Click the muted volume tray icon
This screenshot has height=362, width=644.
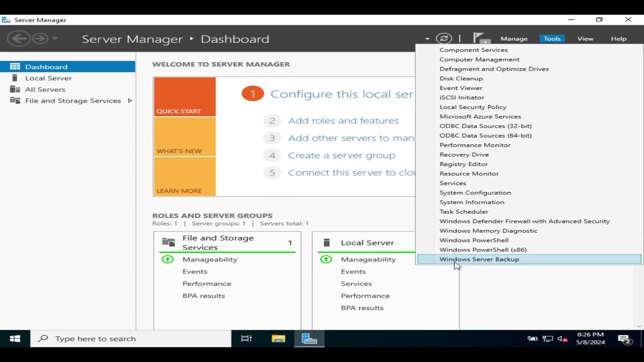click(x=563, y=339)
